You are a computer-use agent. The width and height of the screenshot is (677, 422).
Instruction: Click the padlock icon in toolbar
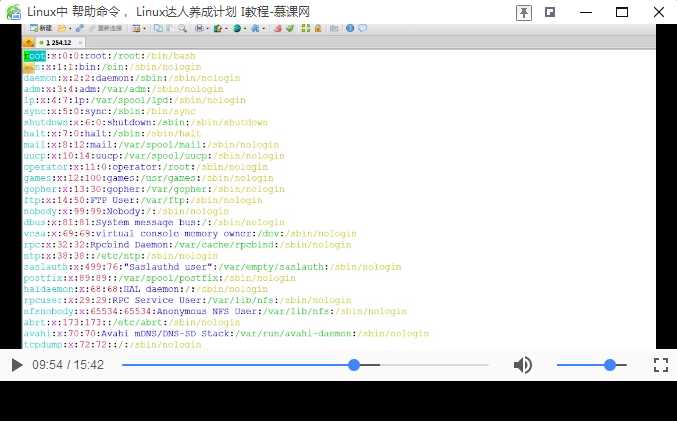[318, 29]
